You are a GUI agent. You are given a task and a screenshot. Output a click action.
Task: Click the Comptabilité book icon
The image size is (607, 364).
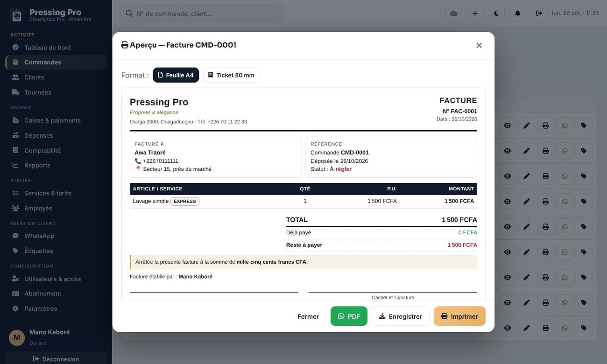[x=15, y=150]
